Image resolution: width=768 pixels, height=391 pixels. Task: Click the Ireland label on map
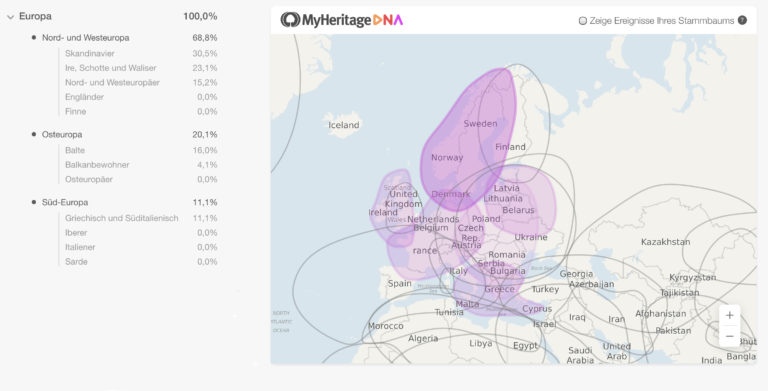(x=383, y=212)
